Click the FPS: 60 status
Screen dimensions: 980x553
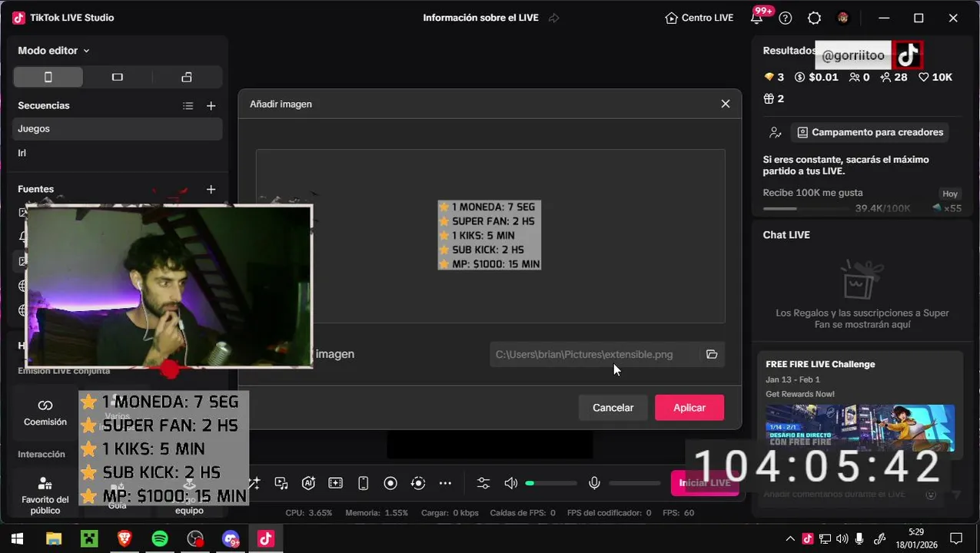[678, 513]
